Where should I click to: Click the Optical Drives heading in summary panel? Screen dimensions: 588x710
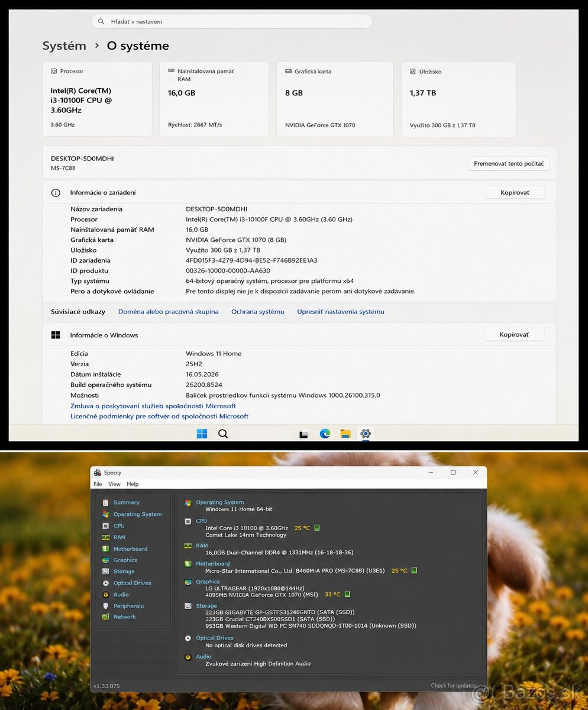[x=215, y=638]
